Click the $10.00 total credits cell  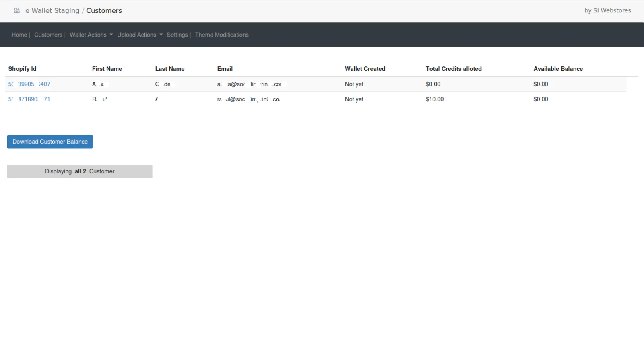coord(435,99)
